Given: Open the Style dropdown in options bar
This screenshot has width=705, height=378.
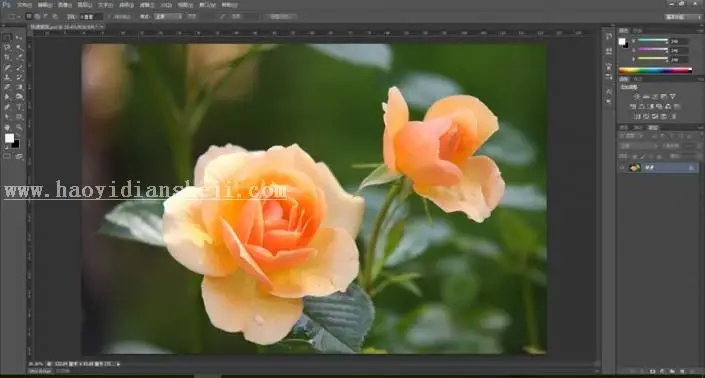Looking at the screenshot, I should (x=168, y=17).
